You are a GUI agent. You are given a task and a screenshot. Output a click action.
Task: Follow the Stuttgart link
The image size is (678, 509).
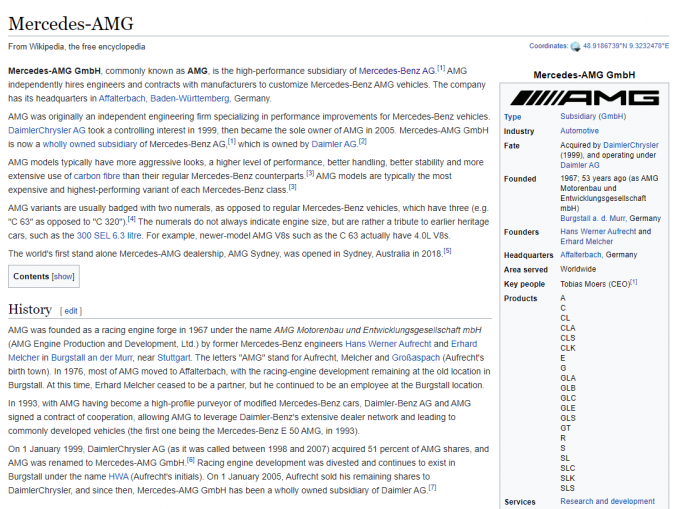[174, 358]
